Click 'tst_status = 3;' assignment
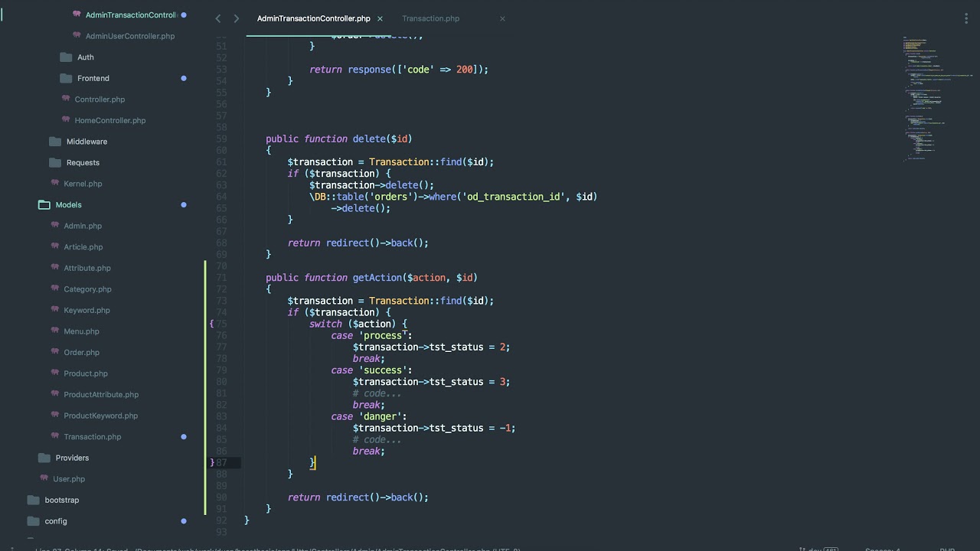This screenshot has height=551, width=980. [469, 382]
